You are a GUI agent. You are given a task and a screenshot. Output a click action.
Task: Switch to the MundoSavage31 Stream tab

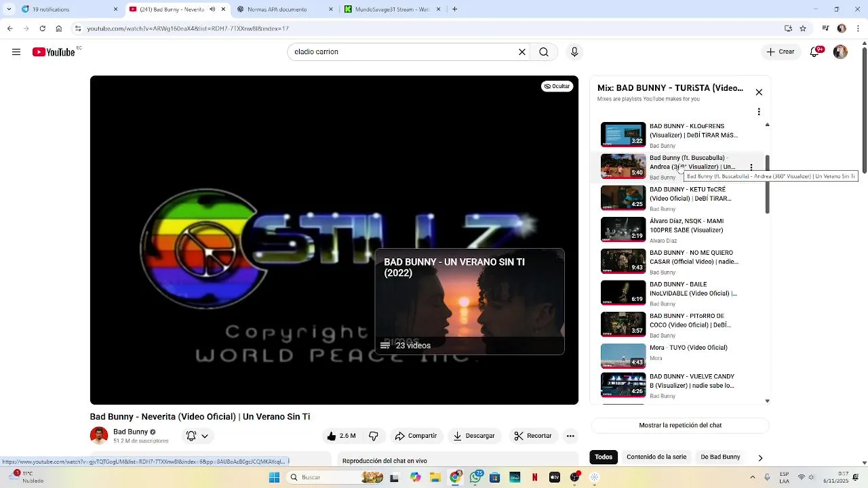point(393,9)
